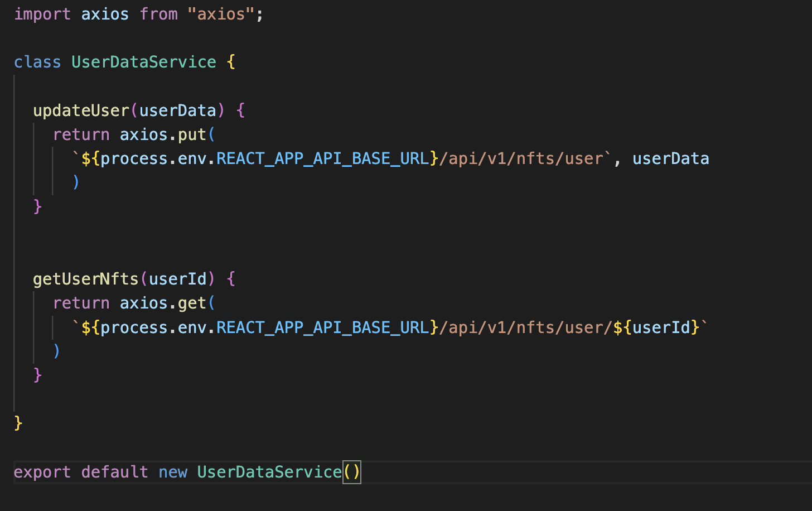
Task: Click UserDataService in the export line
Action: (x=269, y=472)
